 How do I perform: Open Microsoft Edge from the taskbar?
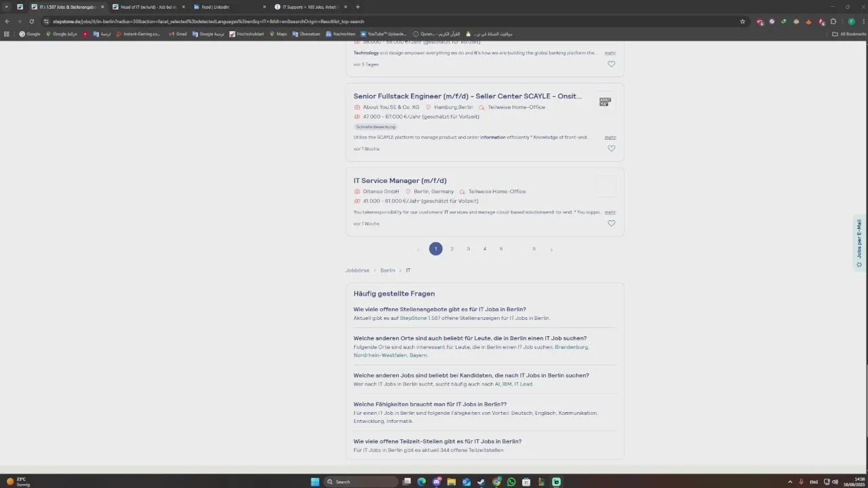pyautogui.click(x=421, y=482)
